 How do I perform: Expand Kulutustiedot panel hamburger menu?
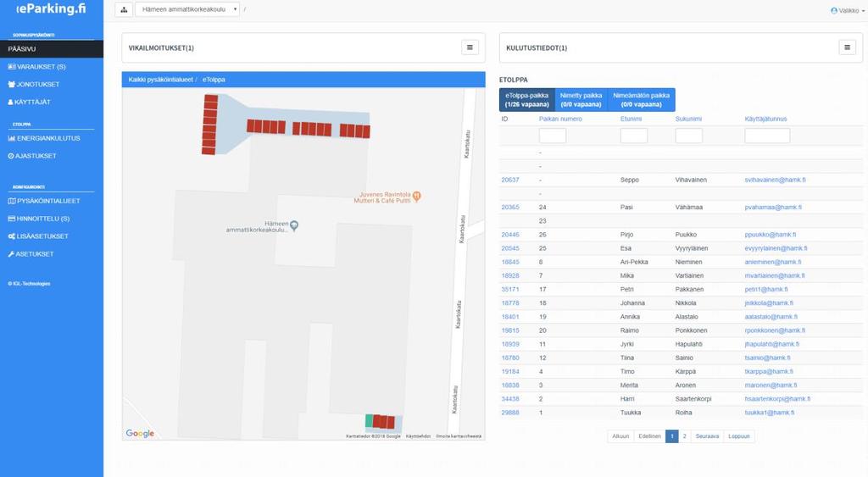pyautogui.click(x=847, y=47)
